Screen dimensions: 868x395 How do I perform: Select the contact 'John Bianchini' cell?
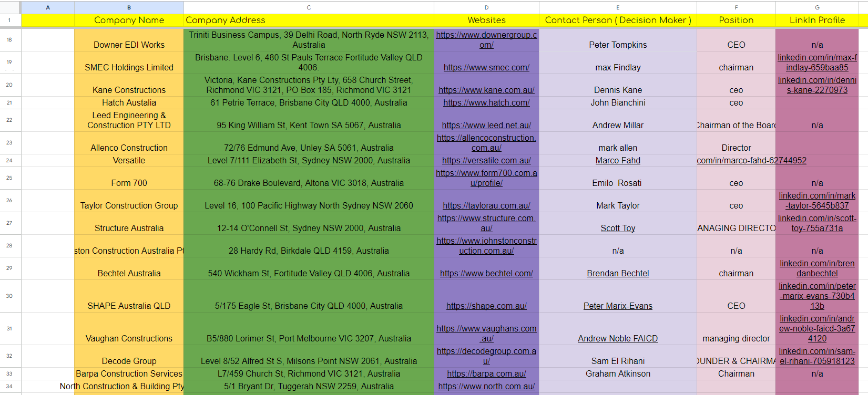(x=618, y=102)
